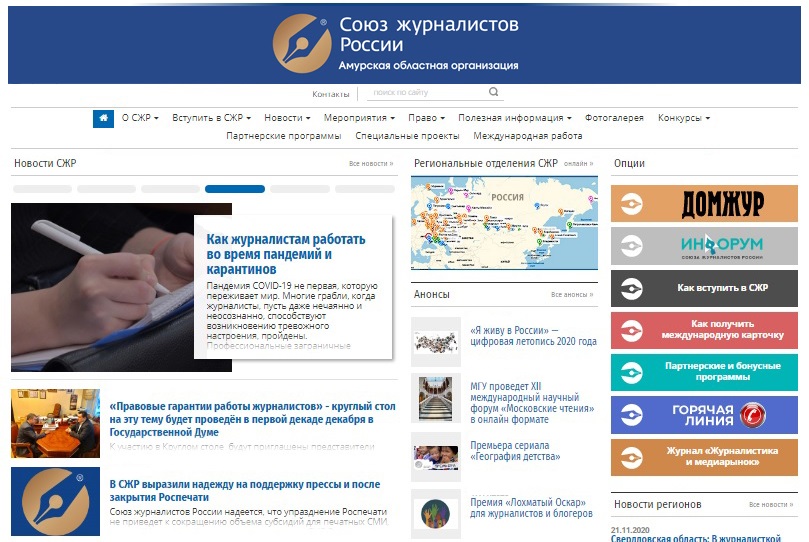Image resolution: width=809 pixels, height=542 pixels.
Task: Select the second news slider indicator
Action: coord(106,189)
